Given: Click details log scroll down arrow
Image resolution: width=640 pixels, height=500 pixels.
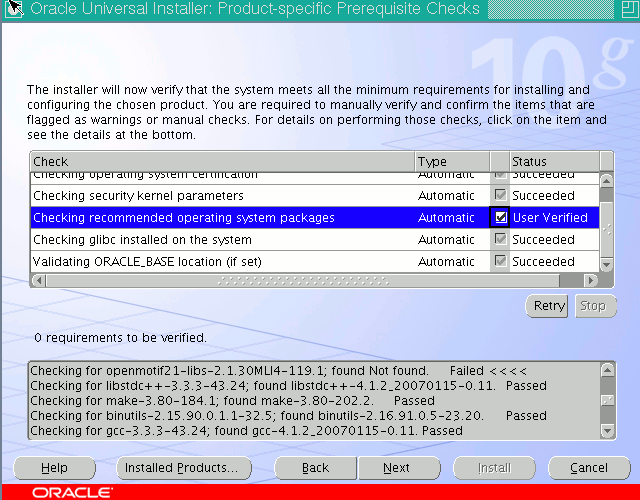Looking at the screenshot, I should pyautogui.click(x=608, y=431).
